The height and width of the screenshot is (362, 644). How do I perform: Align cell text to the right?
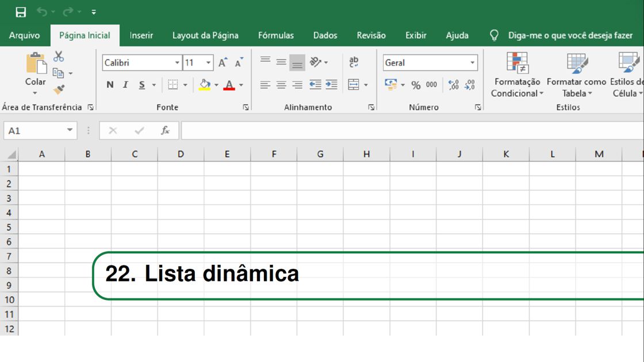pyautogui.click(x=297, y=85)
